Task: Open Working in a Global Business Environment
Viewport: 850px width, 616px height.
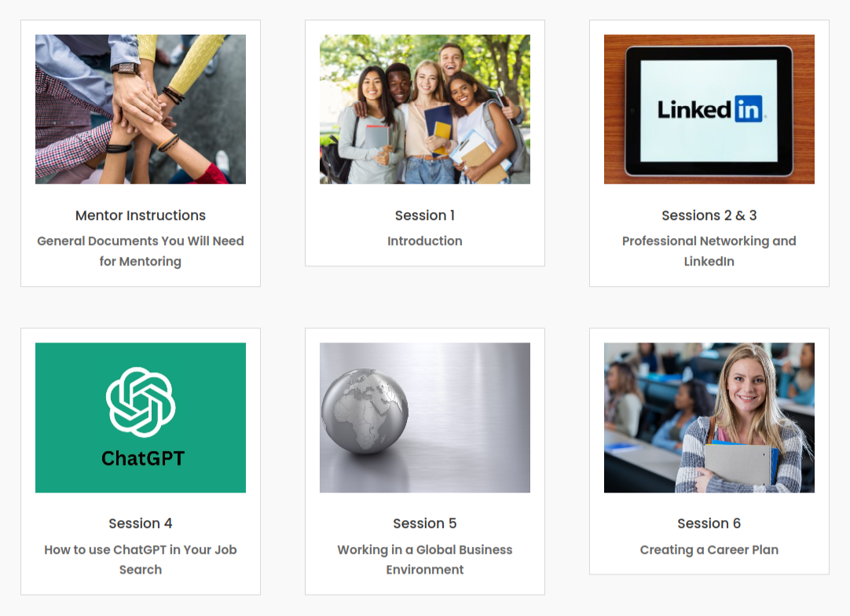Action: [425, 559]
